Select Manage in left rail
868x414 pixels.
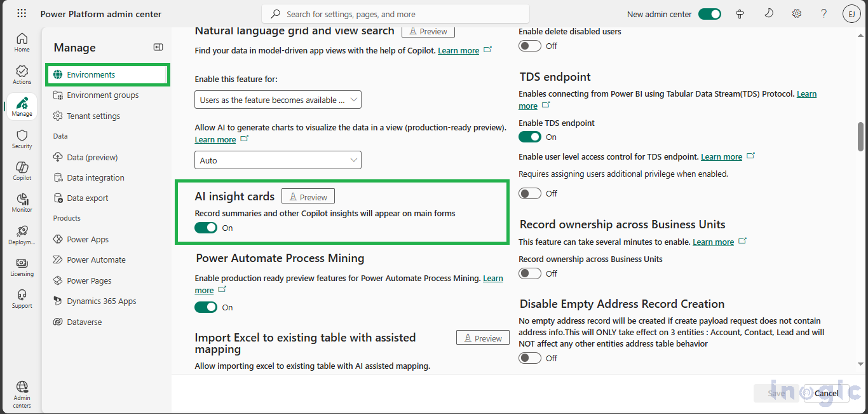22,107
